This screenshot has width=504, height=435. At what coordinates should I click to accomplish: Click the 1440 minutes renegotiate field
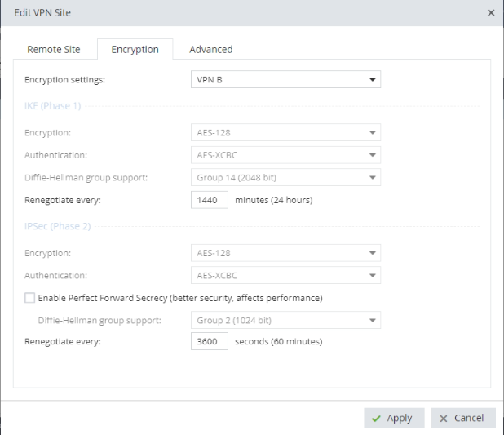210,199
